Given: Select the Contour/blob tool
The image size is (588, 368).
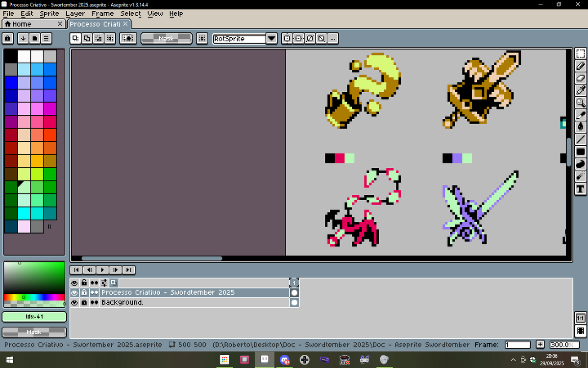Looking at the screenshot, I should [x=580, y=164].
